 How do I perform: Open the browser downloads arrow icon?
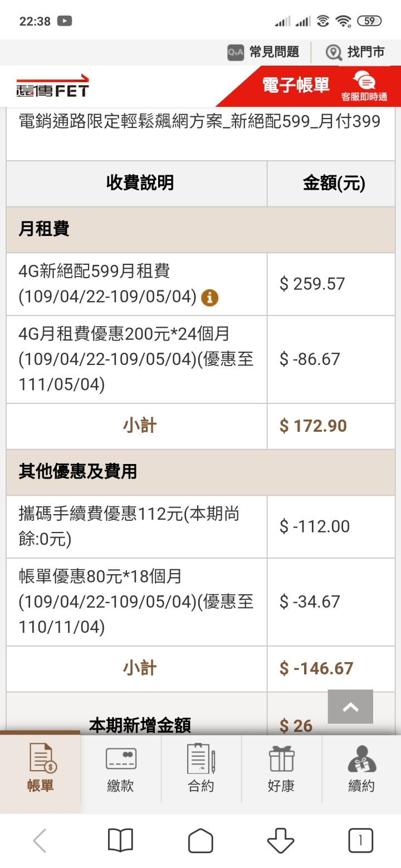[281, 840]
